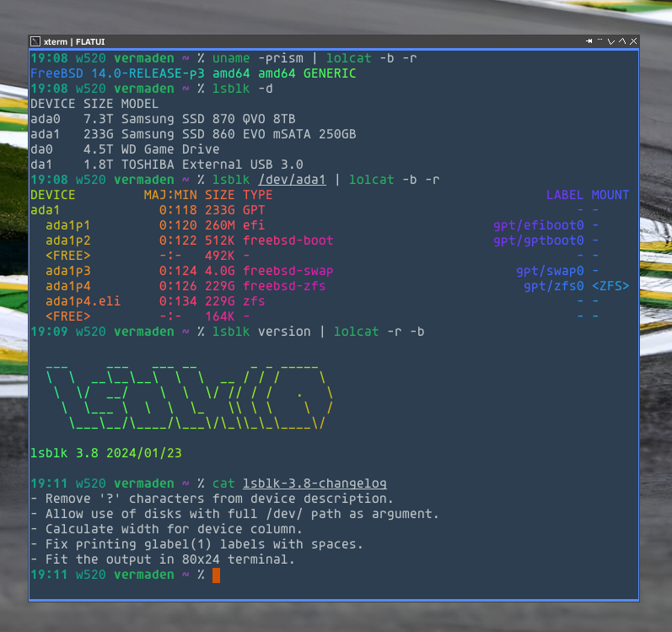Open the xterm window menu icon

tap(35, 41)
